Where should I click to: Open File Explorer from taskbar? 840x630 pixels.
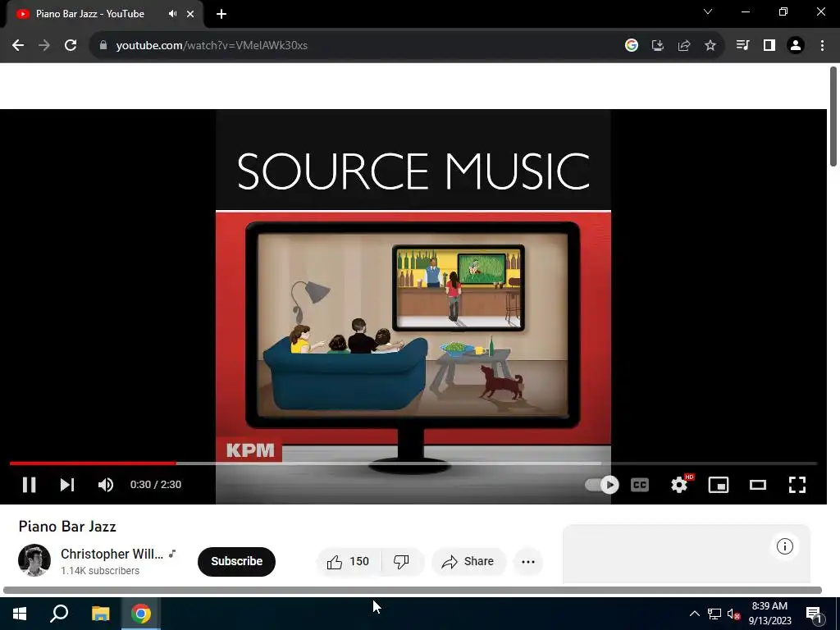(x=100, y=614)
